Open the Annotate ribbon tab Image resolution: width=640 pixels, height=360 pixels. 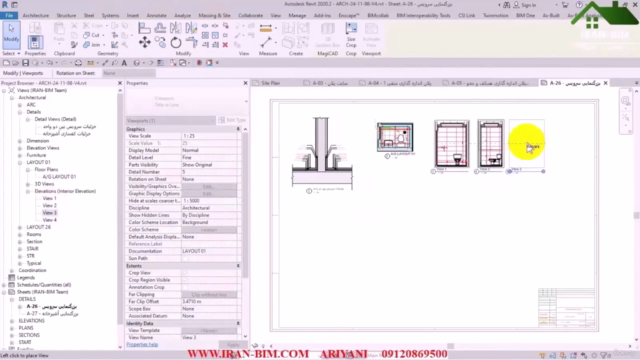pos(156,16)
